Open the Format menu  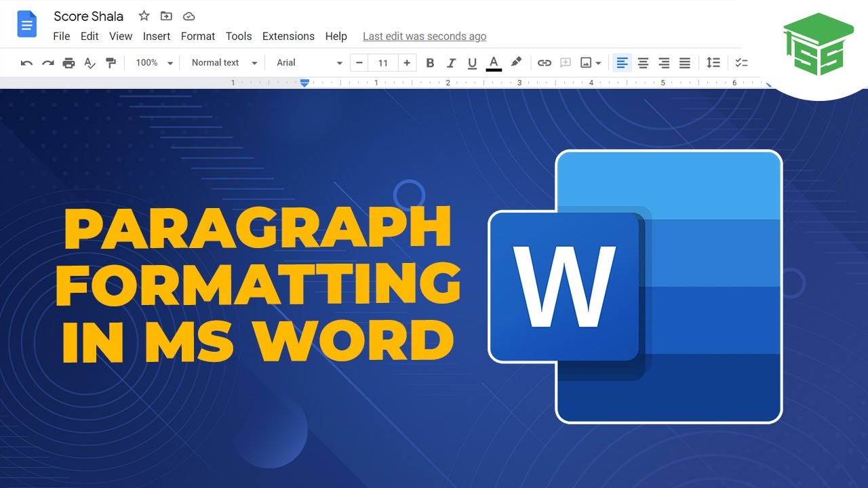[198, 37]
